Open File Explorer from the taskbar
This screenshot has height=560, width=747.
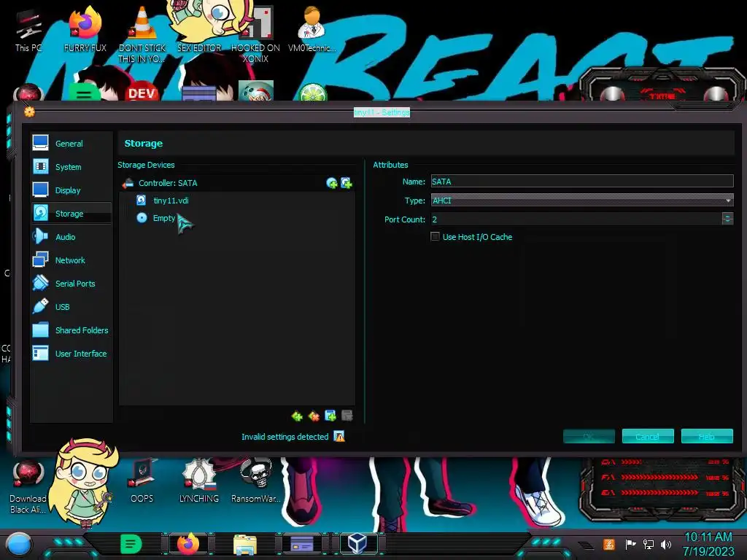(245, 544)
